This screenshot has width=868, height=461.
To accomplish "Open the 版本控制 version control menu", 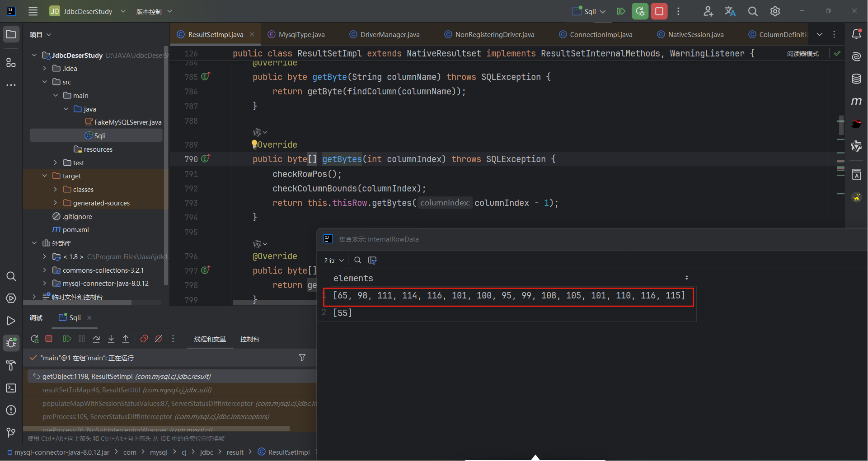I will click(x=154, y=11).
